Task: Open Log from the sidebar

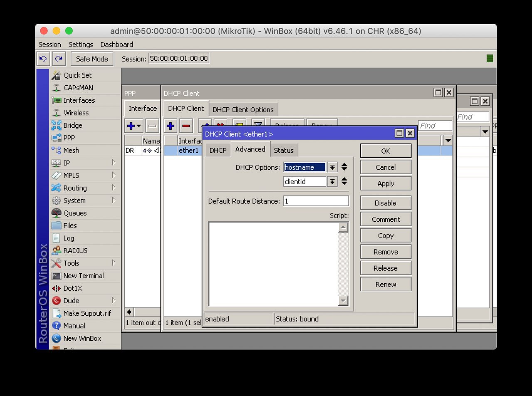Action: 69,238
